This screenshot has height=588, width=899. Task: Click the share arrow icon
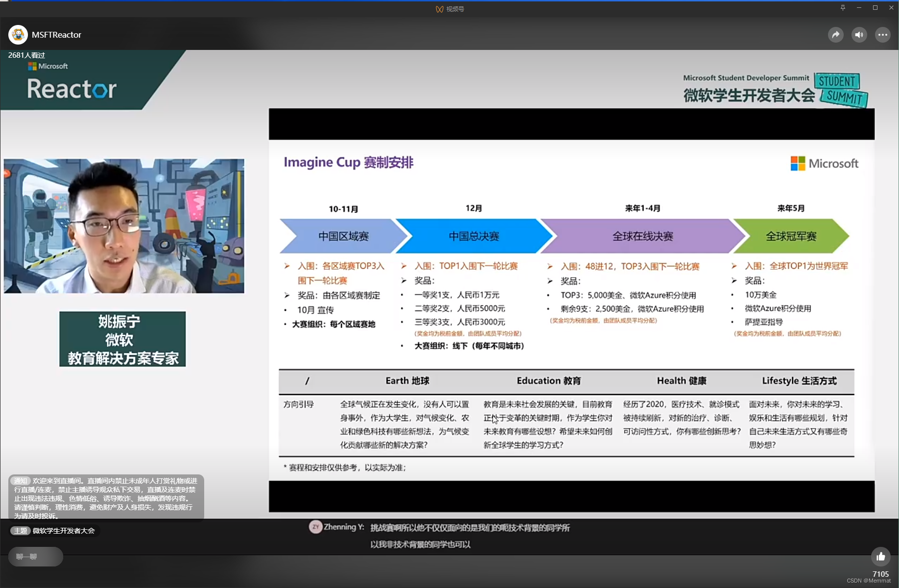tap(836, 35)
